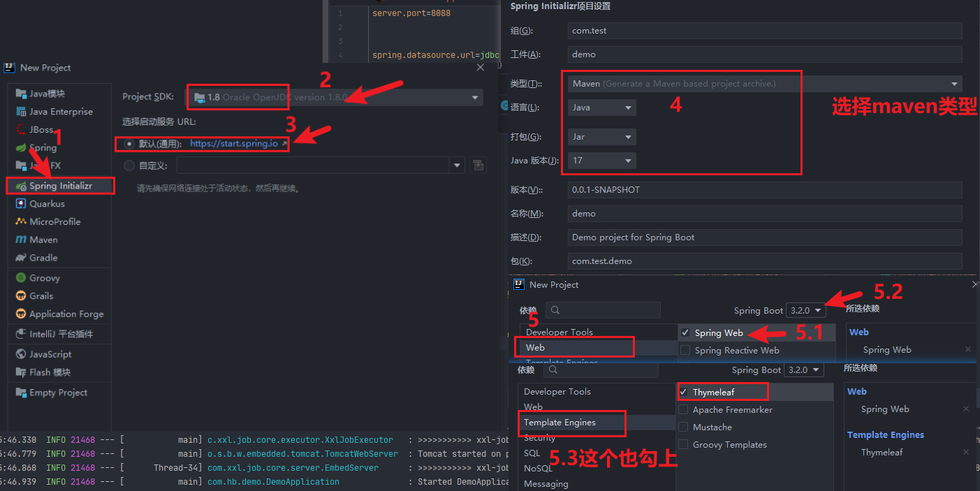Select Web category beside Spring Reactive Web

coord(535,348)
